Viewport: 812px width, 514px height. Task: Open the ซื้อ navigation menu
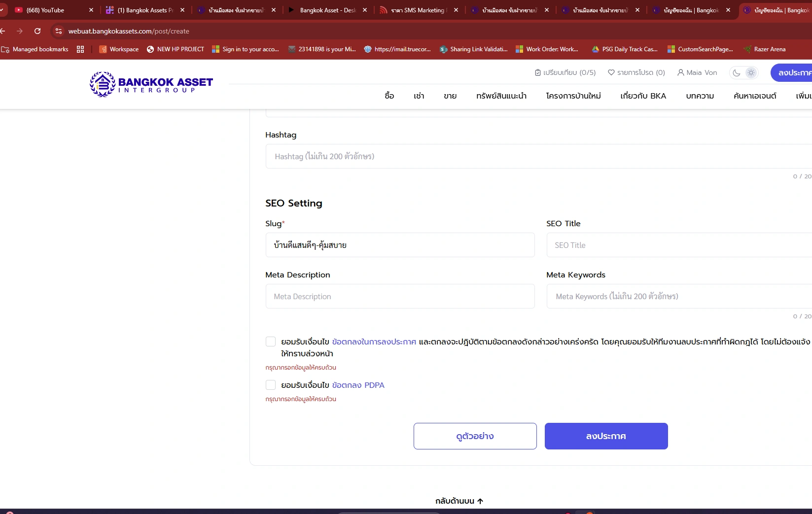coord(389,96)
